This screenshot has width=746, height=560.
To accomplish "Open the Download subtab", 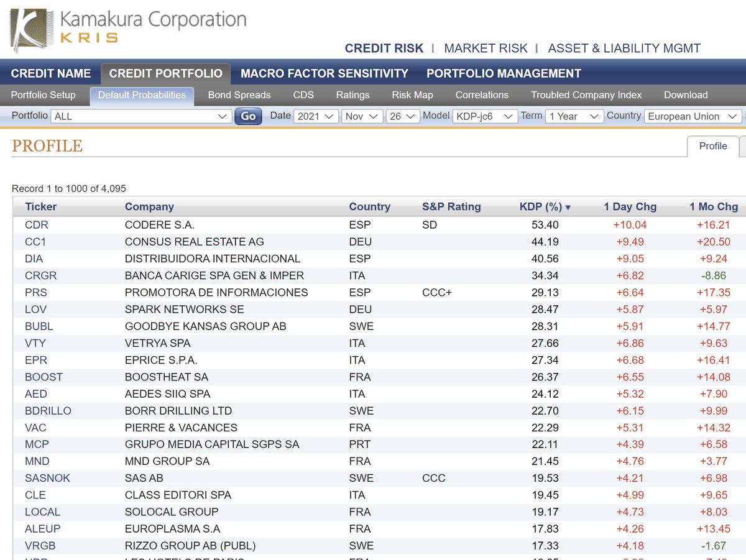I will (x=686, y=95).
